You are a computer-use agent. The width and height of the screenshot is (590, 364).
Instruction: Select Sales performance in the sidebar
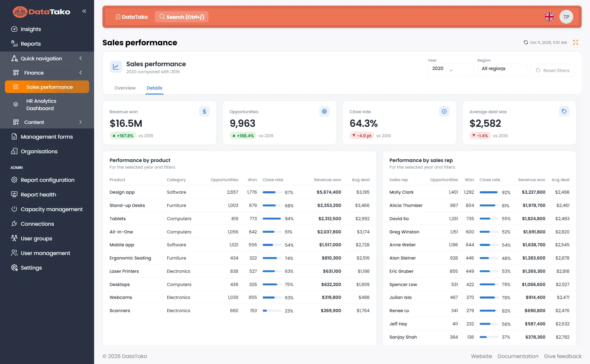[47, 87]
